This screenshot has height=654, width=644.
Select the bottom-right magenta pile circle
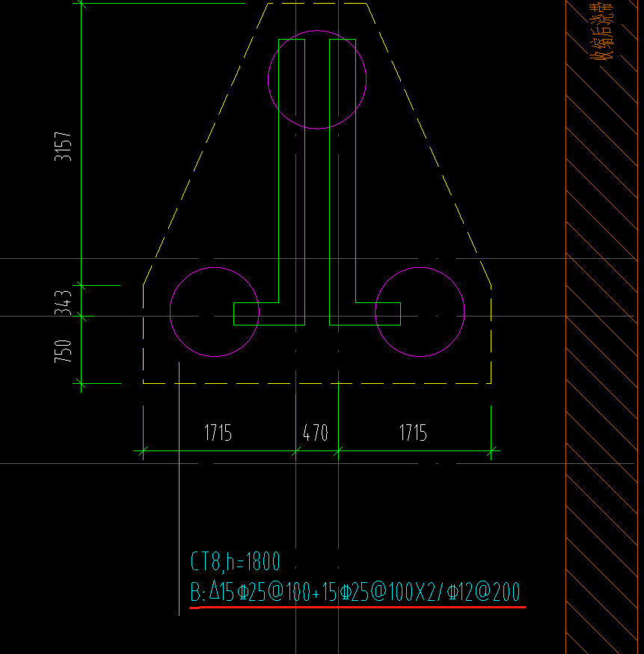pos(420,312)
